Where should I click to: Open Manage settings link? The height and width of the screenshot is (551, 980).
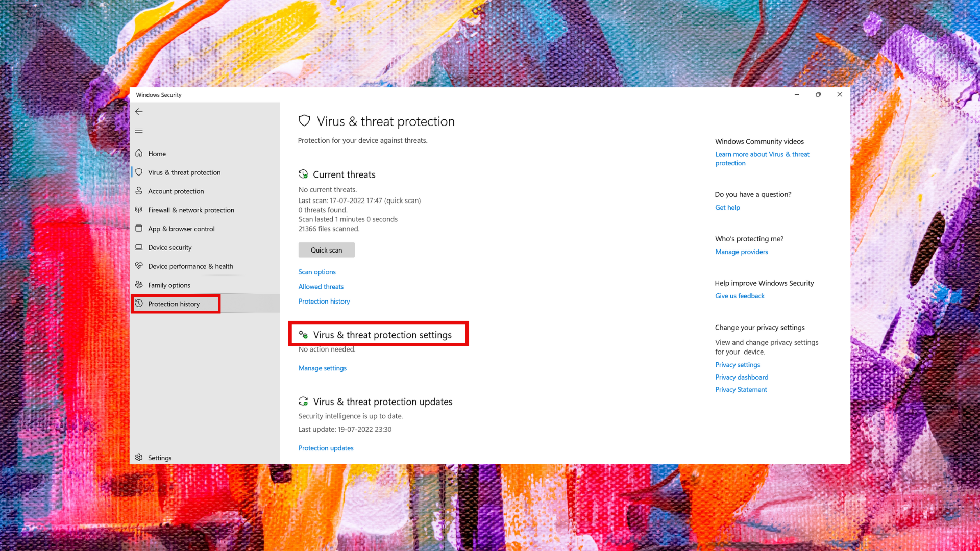[x=322, y=367]
